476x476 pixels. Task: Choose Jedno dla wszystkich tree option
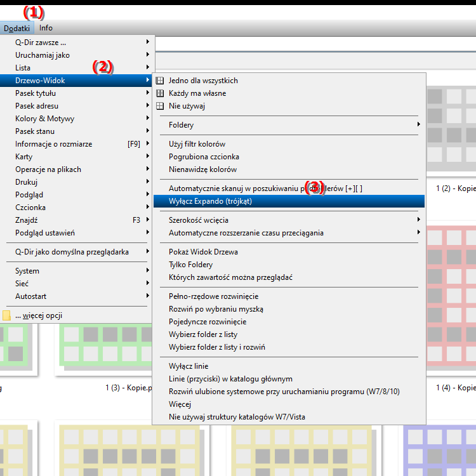click(289, 81)
